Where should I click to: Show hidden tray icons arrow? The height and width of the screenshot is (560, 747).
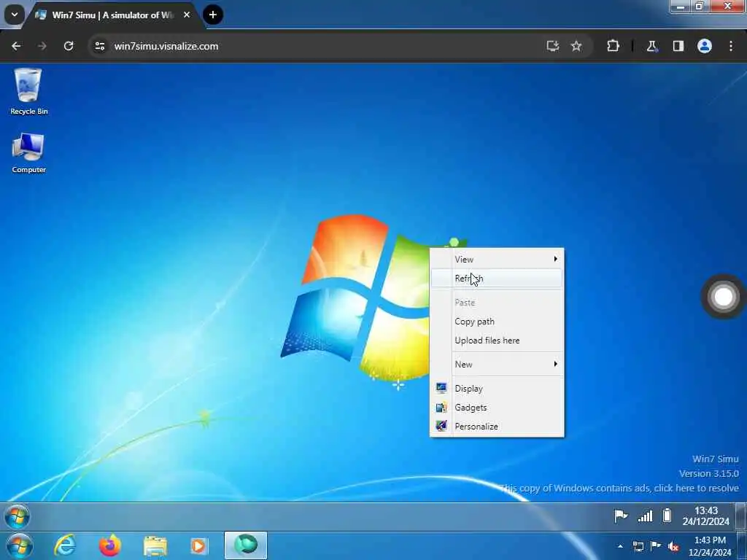tap(620, 546)
